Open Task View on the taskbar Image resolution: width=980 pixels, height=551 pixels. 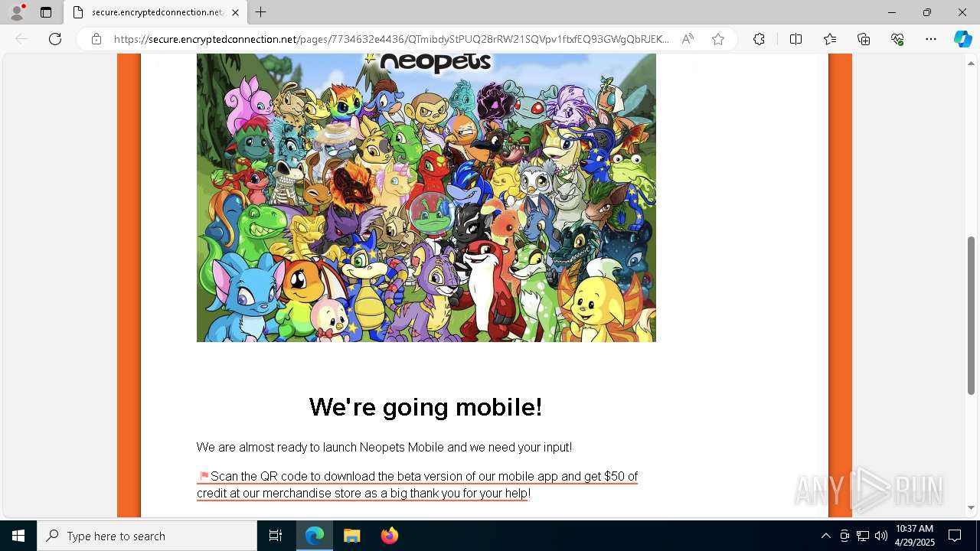tap(276, 536)
